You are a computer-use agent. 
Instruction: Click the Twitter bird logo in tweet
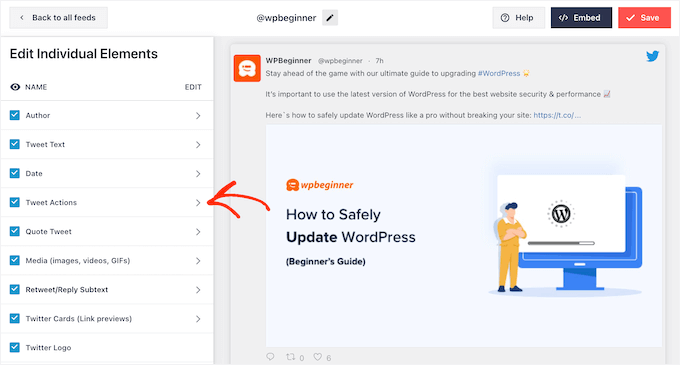click(652, 56)
